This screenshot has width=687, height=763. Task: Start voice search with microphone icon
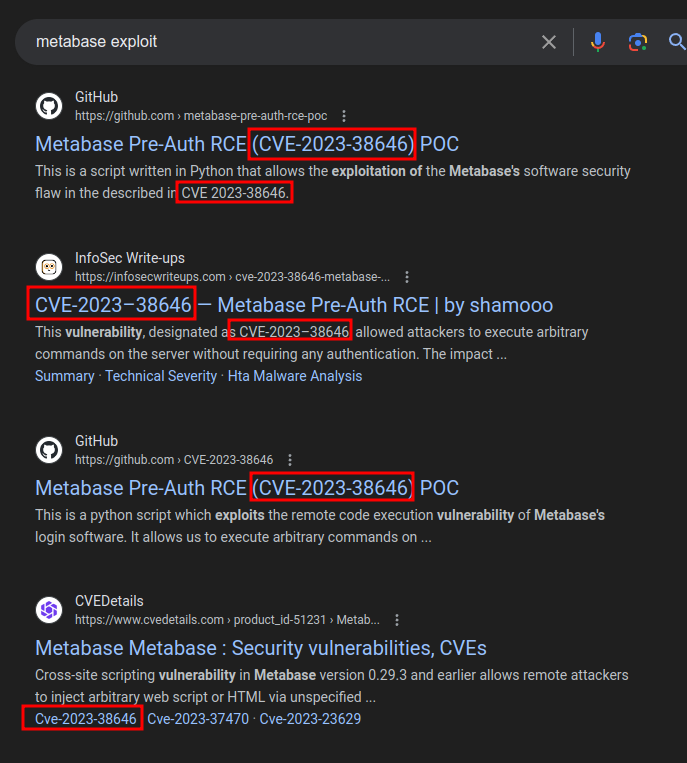pyautogui.click(x=598, y=42)
